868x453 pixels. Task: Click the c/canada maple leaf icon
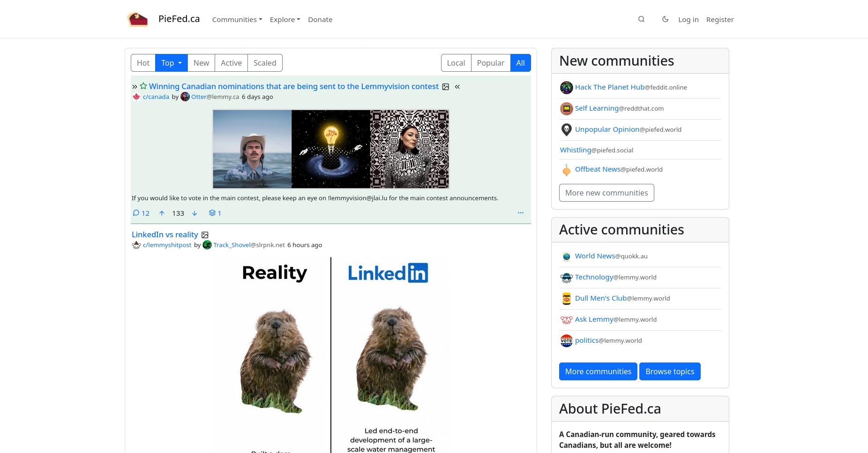pos(136,97)
